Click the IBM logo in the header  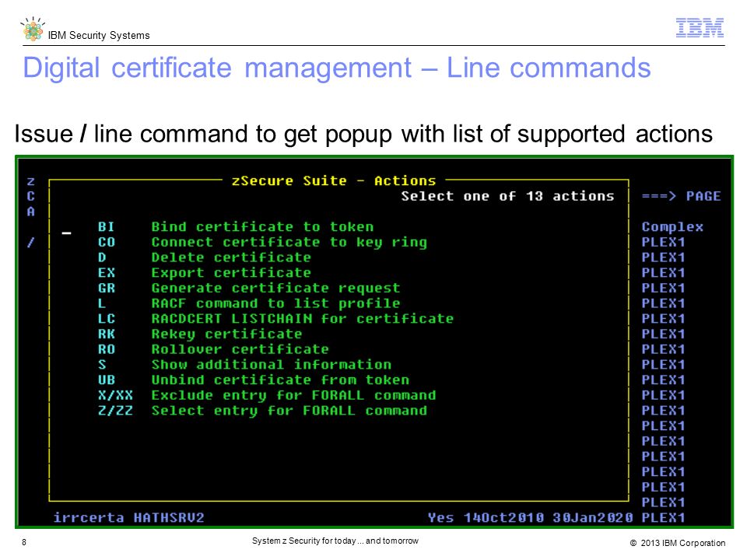pyautogui.click(x=700, y=28)
